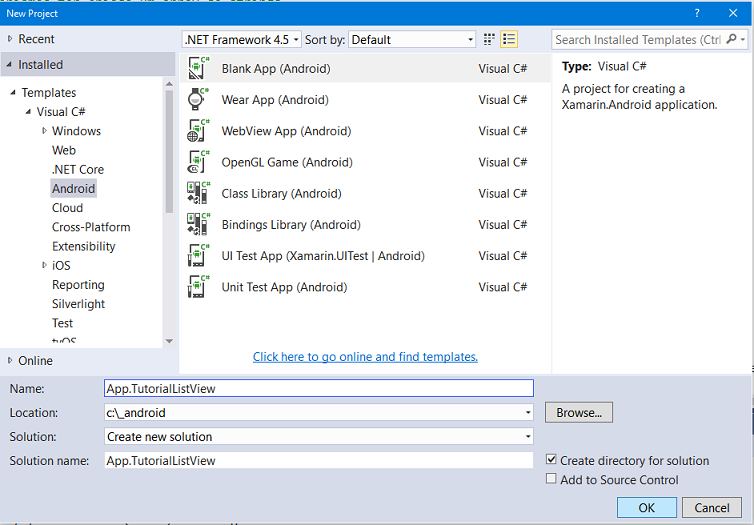The image size is (754, 525).
Task: Expand the Online section
Action: coord(10,360)
